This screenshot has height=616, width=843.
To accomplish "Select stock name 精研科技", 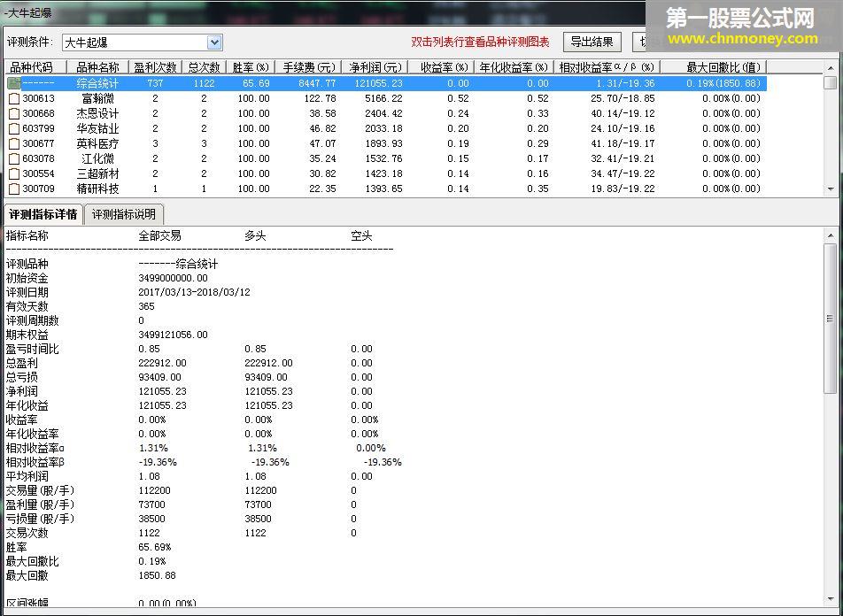I will tap(97, 189).
